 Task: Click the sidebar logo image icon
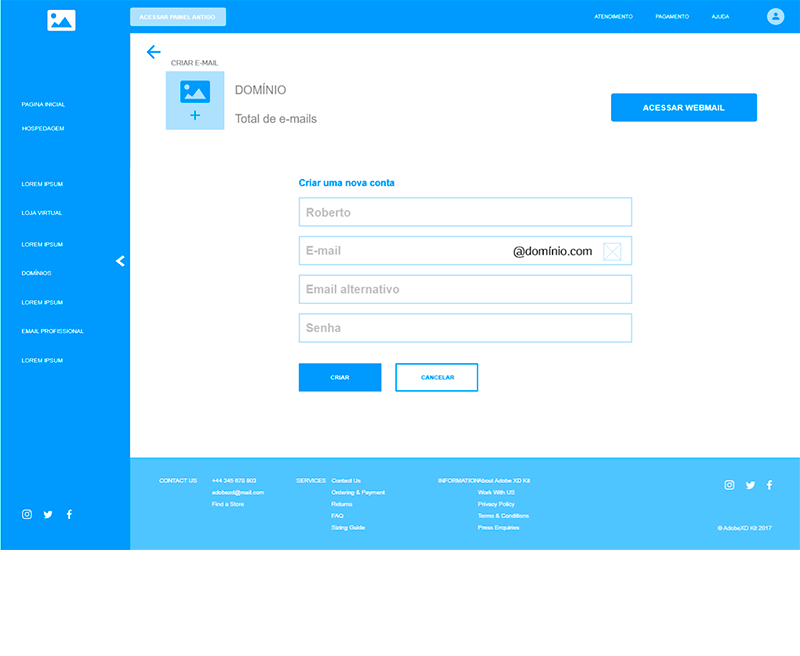[x=61, y=20]
